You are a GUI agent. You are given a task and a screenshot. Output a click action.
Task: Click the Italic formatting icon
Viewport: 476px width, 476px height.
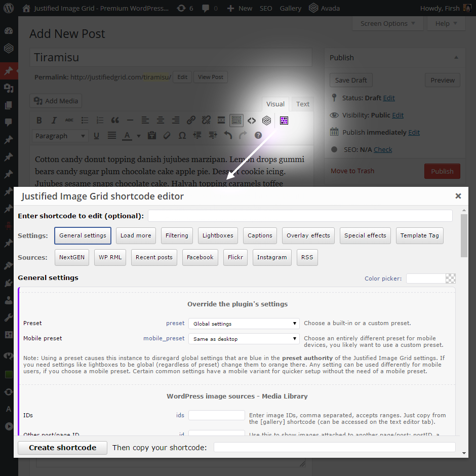click(54, 121)
